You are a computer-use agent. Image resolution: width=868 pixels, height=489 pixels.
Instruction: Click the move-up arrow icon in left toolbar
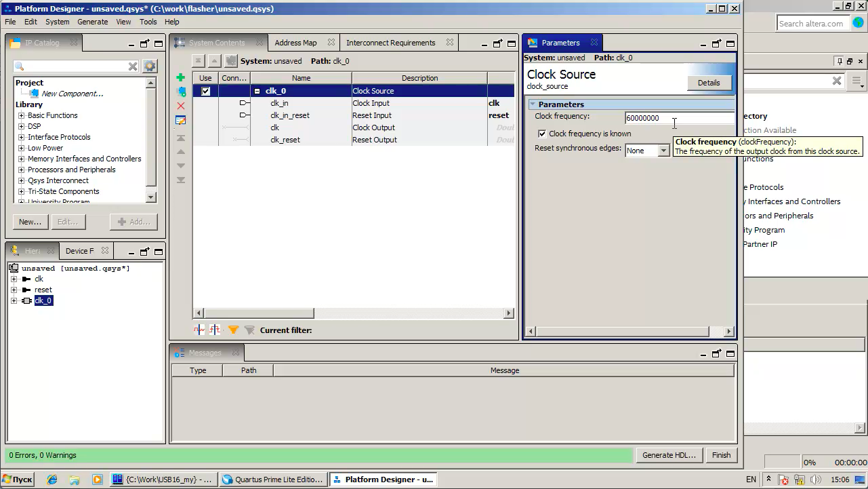coord(181,152)
